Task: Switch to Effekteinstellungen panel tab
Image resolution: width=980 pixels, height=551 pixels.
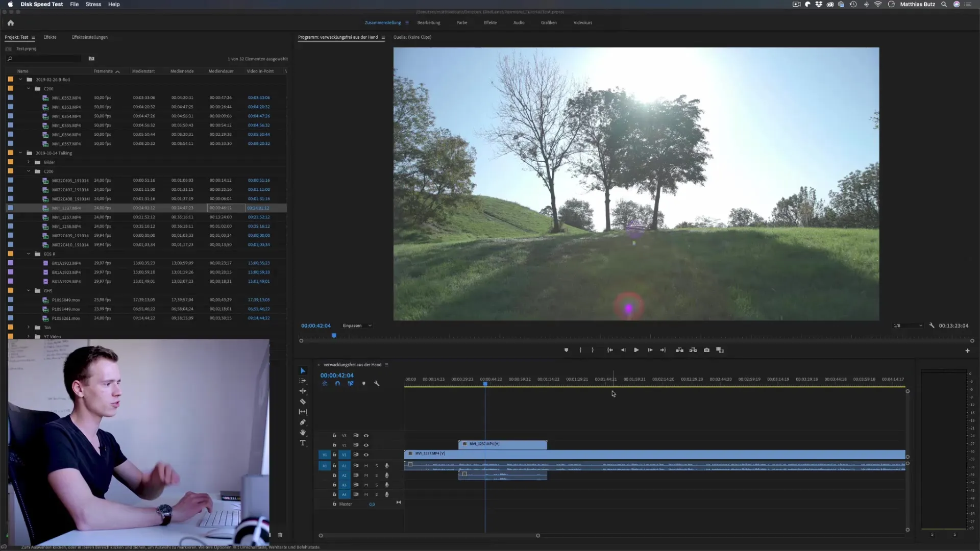Action: pyautogui.click(x=90, y=37)
